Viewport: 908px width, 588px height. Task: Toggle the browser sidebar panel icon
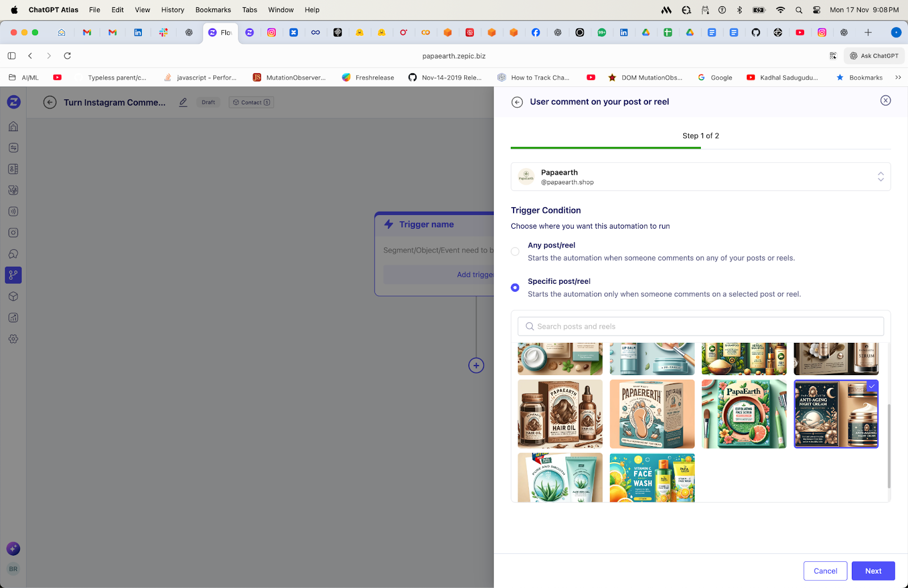click(12, 56)
